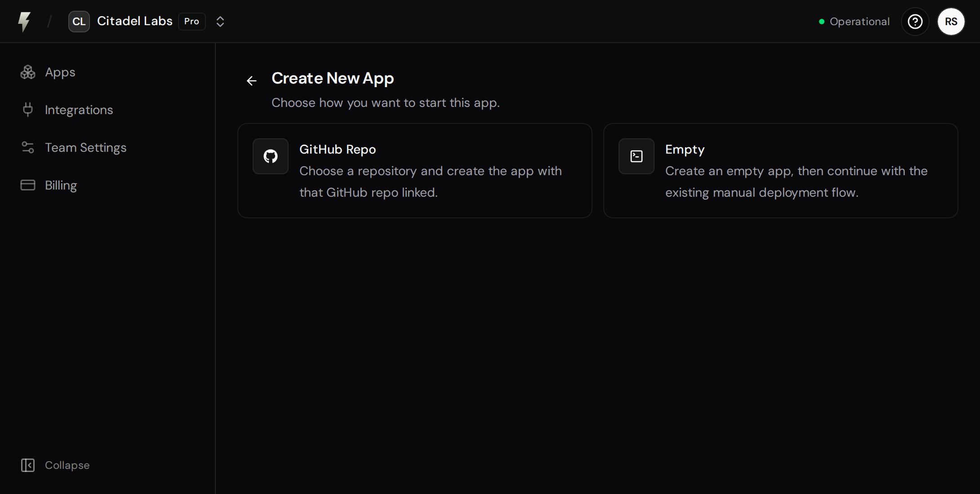The width and height of the screenshot is (980, 494).
Task: Select the Empty option title
Action: (685, 150)
